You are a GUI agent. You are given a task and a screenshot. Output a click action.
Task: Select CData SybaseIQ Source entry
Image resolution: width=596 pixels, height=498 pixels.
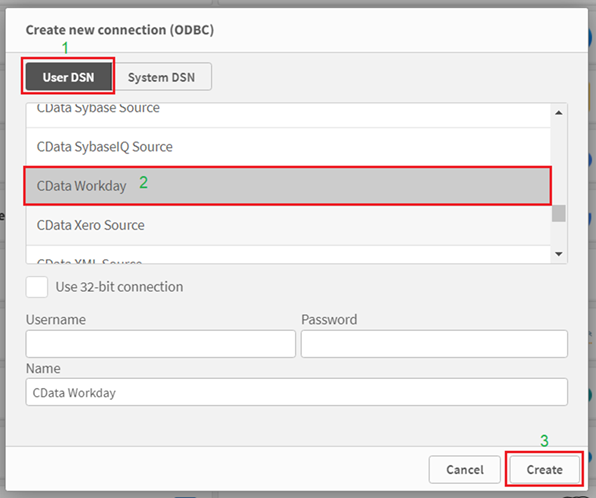tap(288, 147)
